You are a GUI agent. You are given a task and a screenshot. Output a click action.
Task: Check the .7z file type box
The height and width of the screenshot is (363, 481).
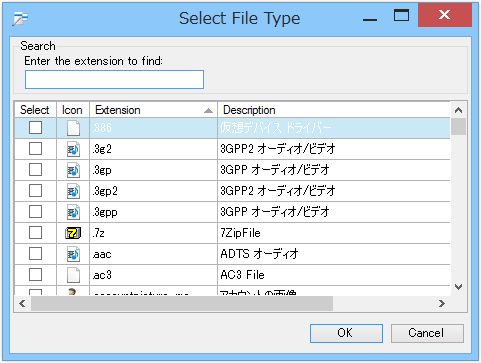35,233
